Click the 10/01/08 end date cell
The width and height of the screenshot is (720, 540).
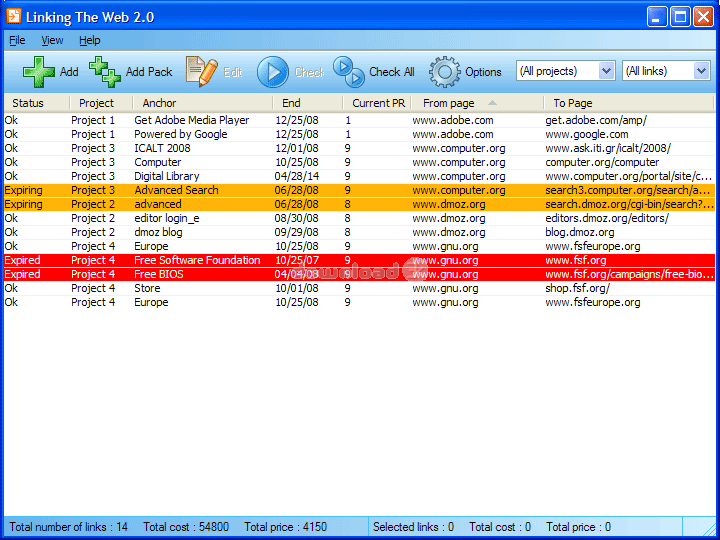(x=297, y=288)
